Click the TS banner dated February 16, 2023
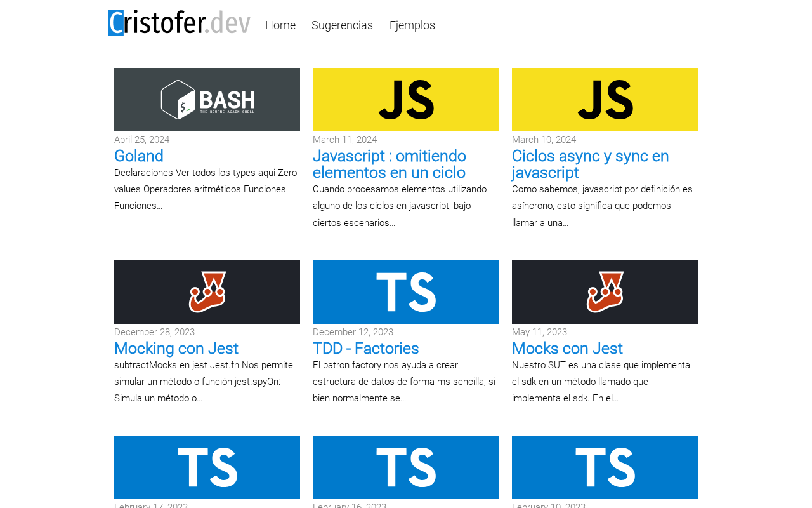 406,467
